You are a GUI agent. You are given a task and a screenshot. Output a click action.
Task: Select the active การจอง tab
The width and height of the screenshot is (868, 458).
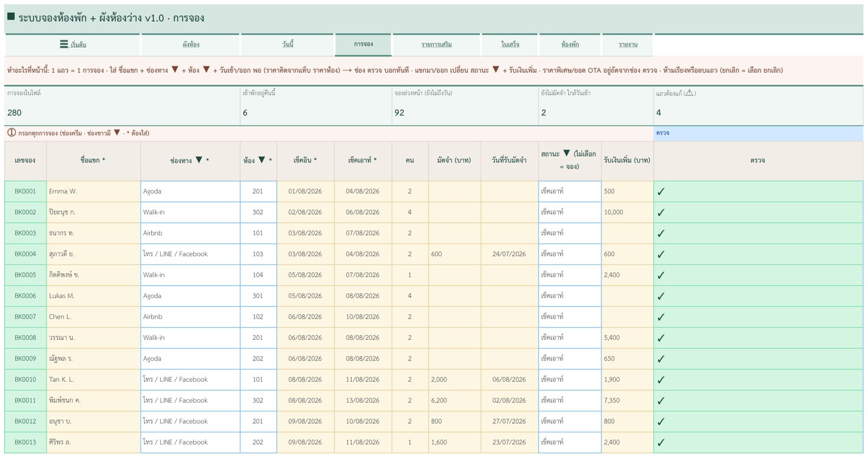tap(363, 44)
